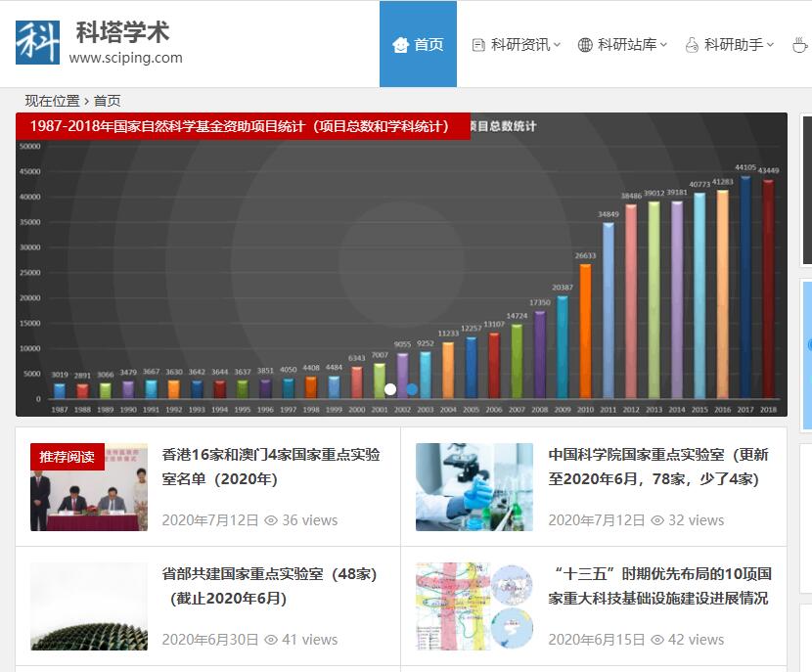
Task: Click the blue 科 logo icon
Action: (38, 42)
